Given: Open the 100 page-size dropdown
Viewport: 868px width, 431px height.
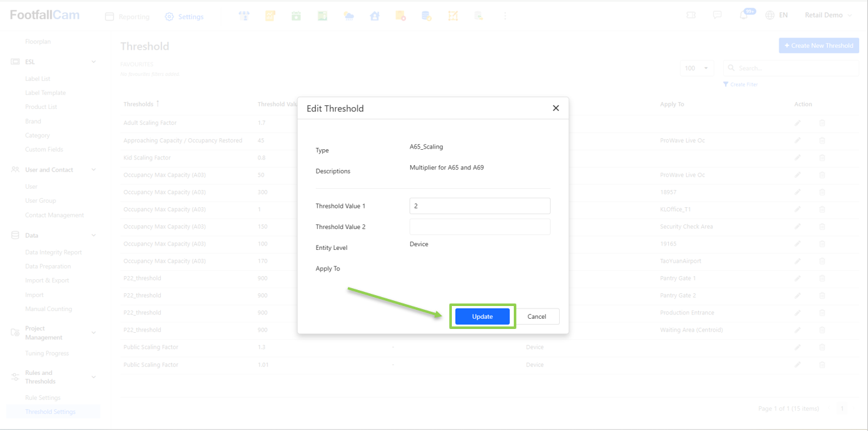Looking at the screenshot, I should [x=696, y=68].
